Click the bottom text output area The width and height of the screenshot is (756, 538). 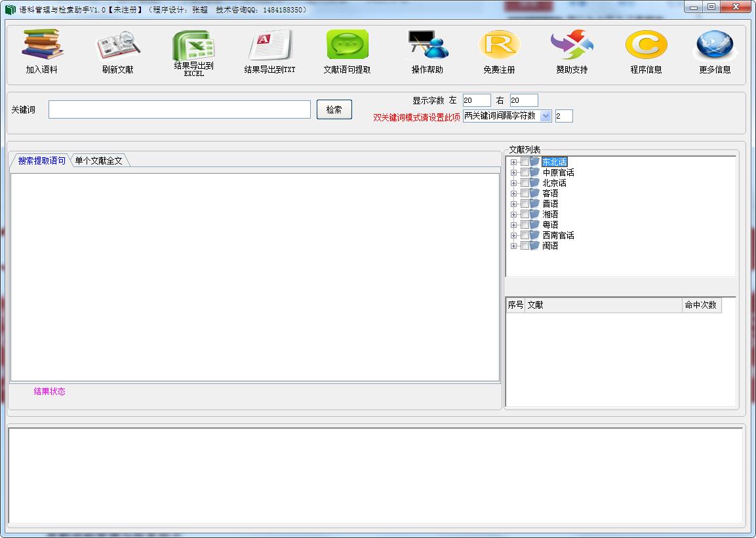click(375, 475)
